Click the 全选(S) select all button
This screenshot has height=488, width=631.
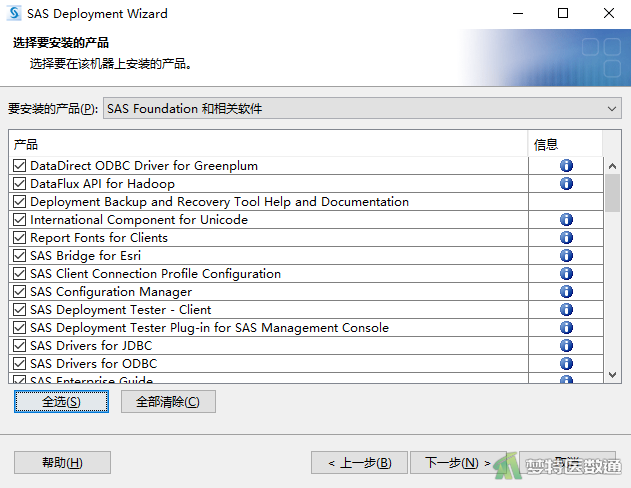[61, 402]
